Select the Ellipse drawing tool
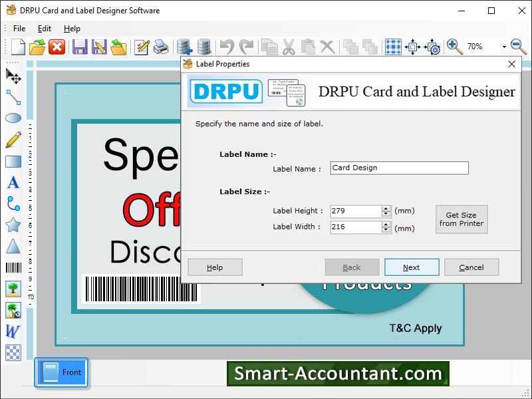This screenshot has width=532, height=399. (13, 119)
